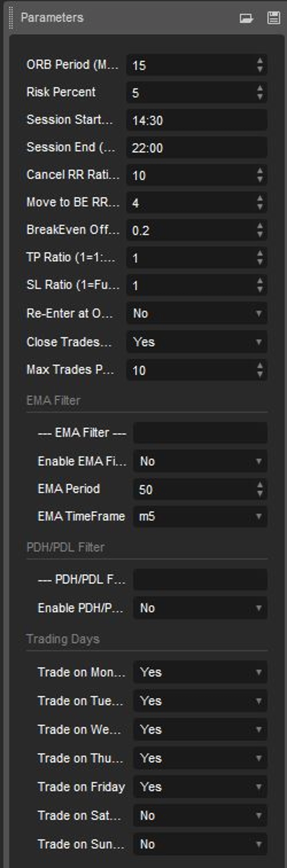
Task: Click the save parameters floppy disk icon
Action: [x=273, y=18]
